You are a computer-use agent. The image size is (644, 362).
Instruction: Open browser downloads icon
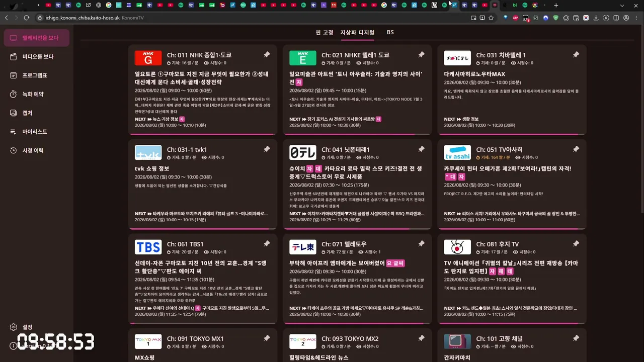coord(596,18)
